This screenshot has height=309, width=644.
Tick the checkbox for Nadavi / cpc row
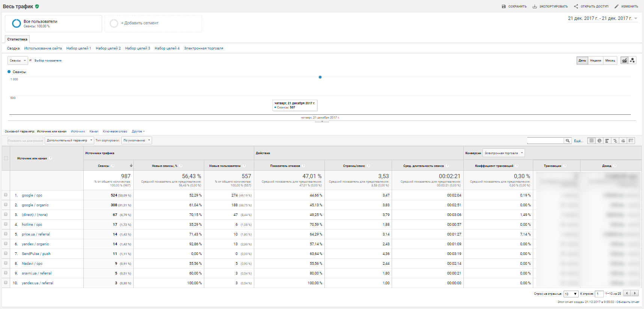6,263
